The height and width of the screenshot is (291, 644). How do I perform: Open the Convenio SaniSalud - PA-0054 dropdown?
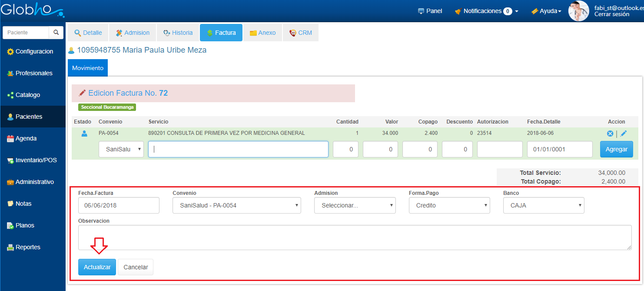pos(236,205)
